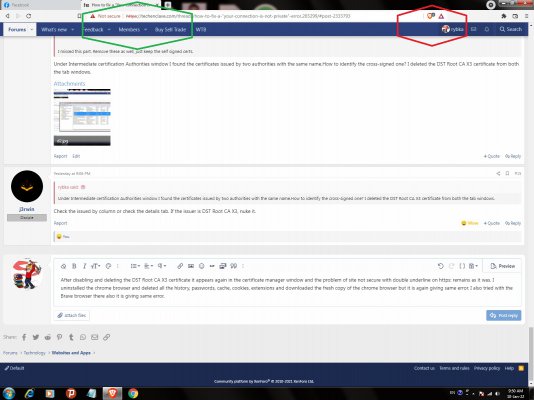
Task: Open the Buy Sell Trade menu
Action: click(170, 30)
